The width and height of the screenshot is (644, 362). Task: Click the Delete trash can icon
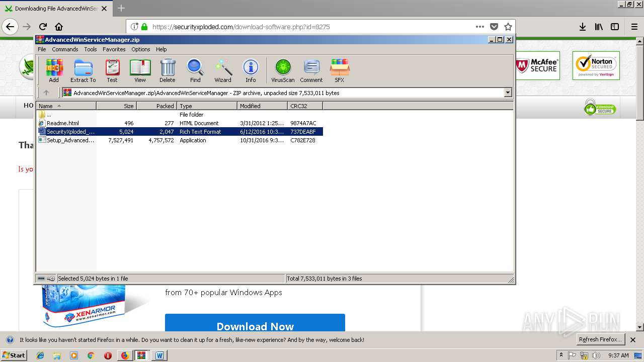168,70
